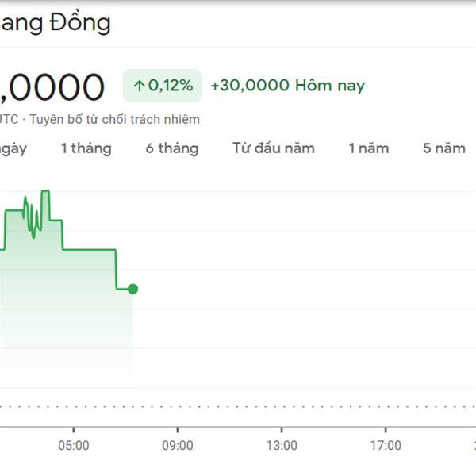Click the dotted previous-close line
The width and height of the screenshot is (476, 476).
click(238, 406)
